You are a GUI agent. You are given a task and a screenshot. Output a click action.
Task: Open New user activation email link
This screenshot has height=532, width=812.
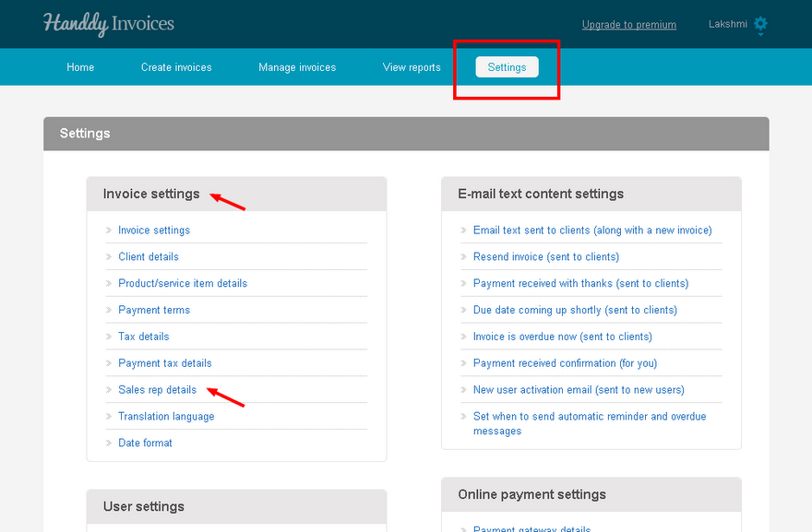(x=579, y=390)
